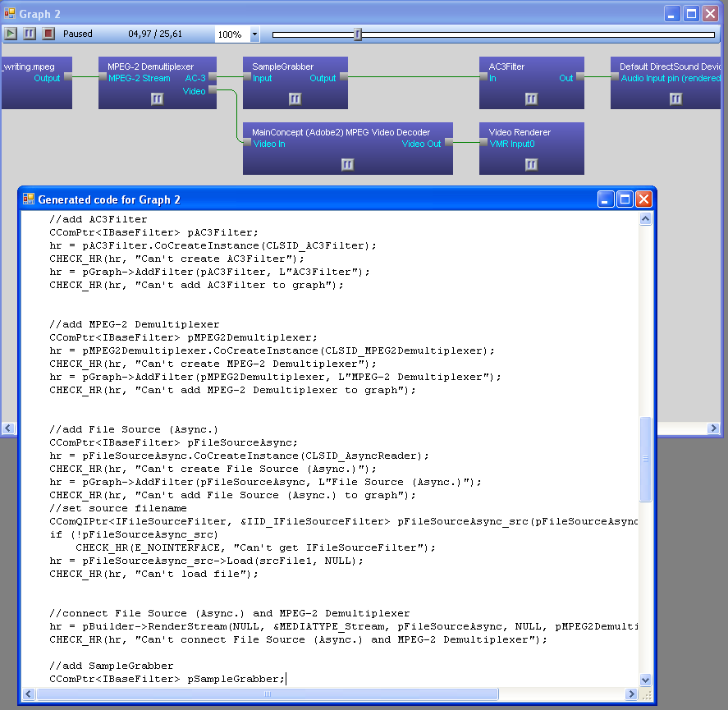Click the Audio Input pin (rendered) connector
The image size is (728, 710).
tap(615, 76)
